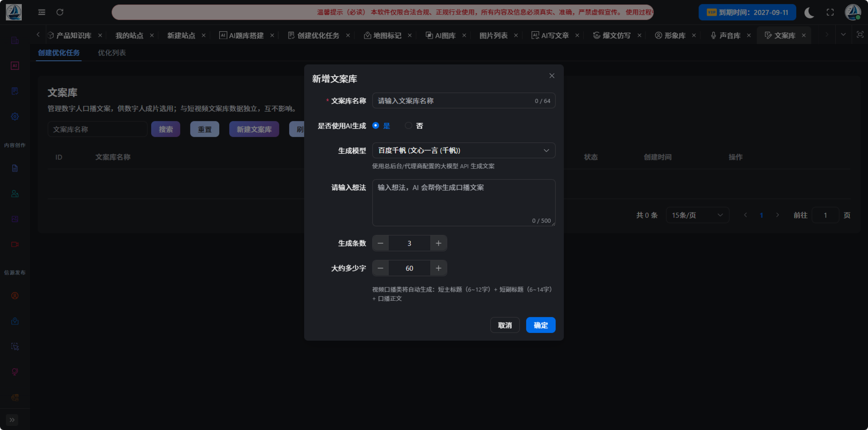Image resolution: width=868 pixels, height=430 pixels.
Task: Open the video camera icon in sidebar
Action: [15, 245]
